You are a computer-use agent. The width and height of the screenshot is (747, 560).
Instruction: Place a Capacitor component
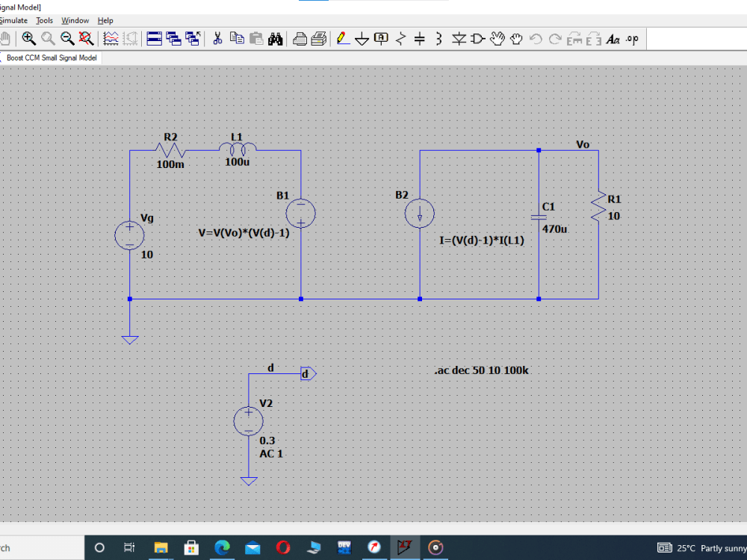(420, 38)
